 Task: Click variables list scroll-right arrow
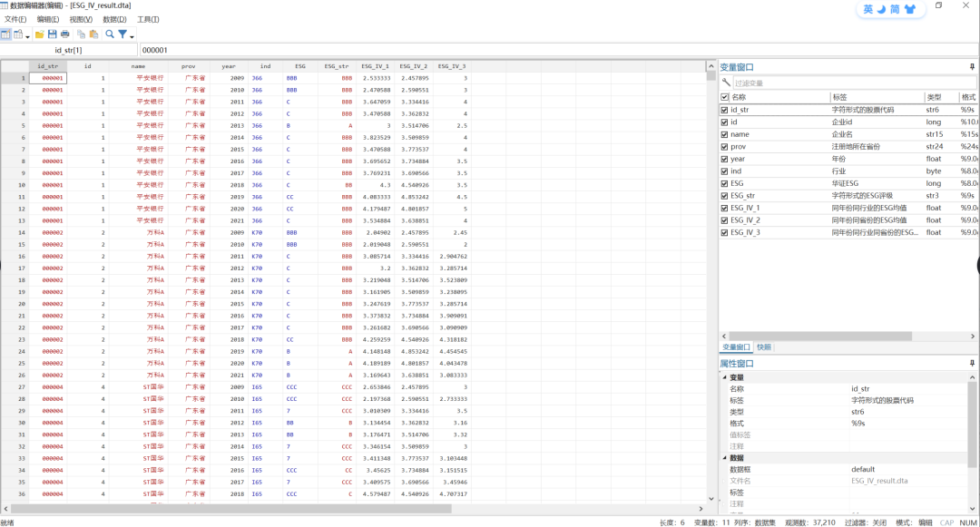(973, 336)
